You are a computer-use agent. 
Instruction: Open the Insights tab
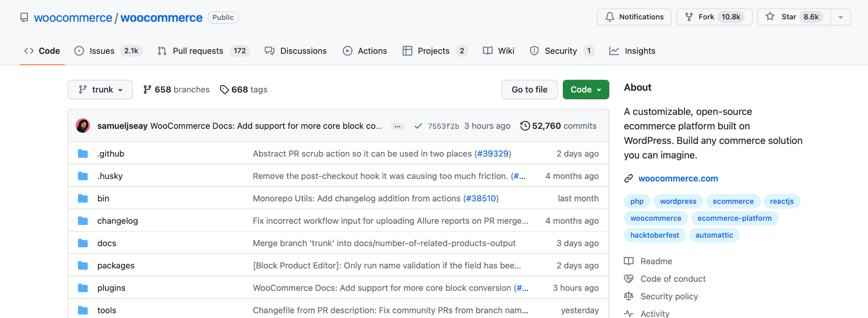[x=632, y=51]
